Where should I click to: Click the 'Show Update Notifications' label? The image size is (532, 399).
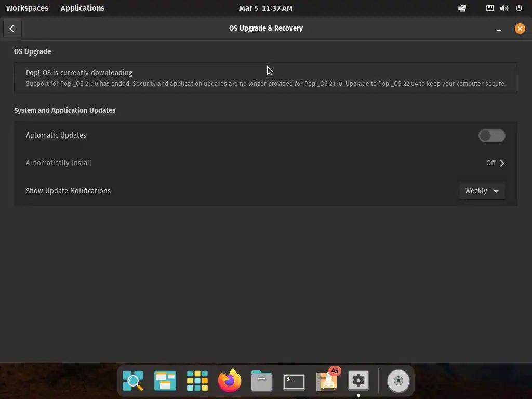pyautogui.click(x=68, y=191)
